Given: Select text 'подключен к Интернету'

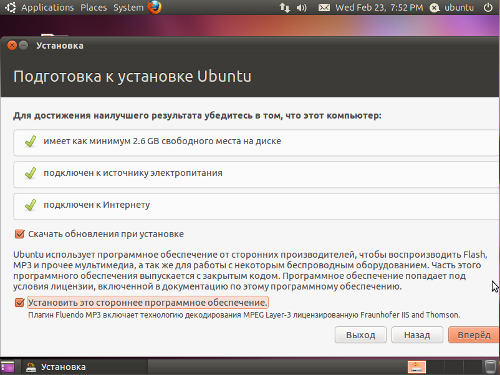Looking at the screenshot, I should click(x=97, y=205).
